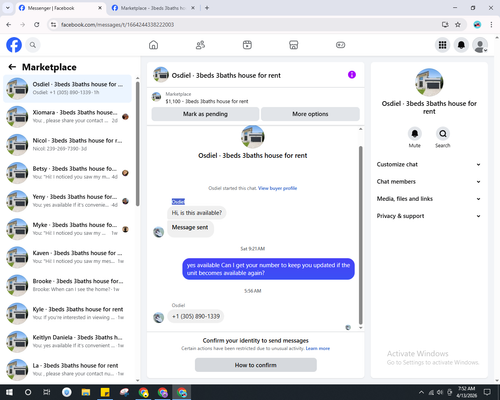Open the account profile avatar menu
This screenshot has height=400, width=500.
click(480, 45)
